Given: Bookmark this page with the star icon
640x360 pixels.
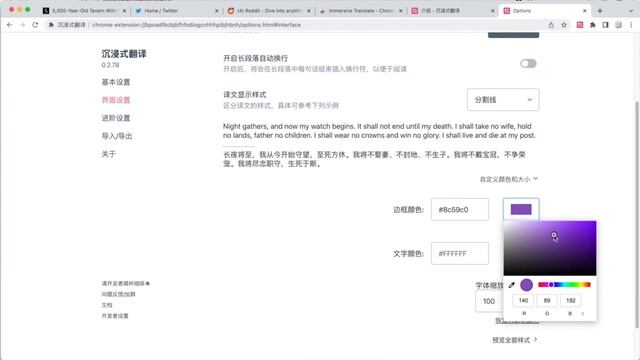Looking at the screenshot, I should tap(564, 25).
